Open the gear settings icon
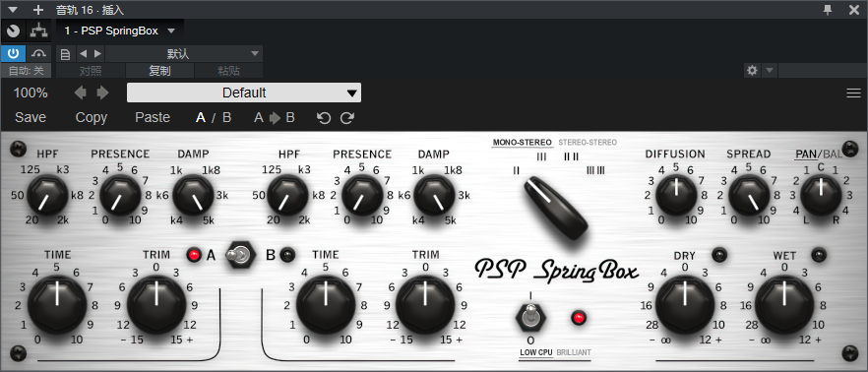 [752, 71]
